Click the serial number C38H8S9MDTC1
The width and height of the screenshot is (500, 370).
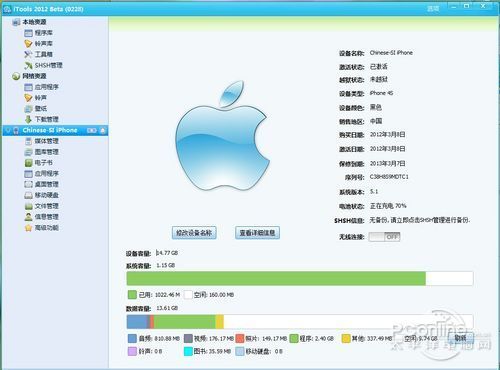click(x=389, y=177)
